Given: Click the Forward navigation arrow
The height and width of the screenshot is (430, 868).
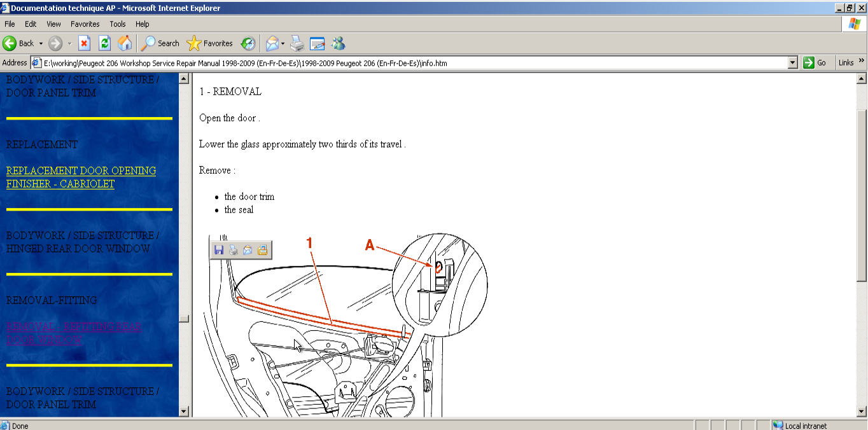Looking at the screenshot, I should (x=56, y=43).
